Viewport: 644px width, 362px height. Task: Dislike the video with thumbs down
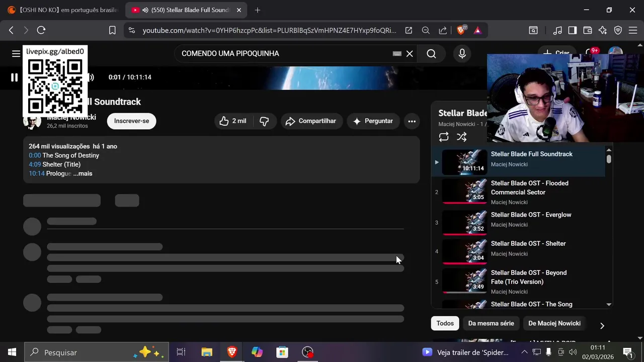[264, 121]
